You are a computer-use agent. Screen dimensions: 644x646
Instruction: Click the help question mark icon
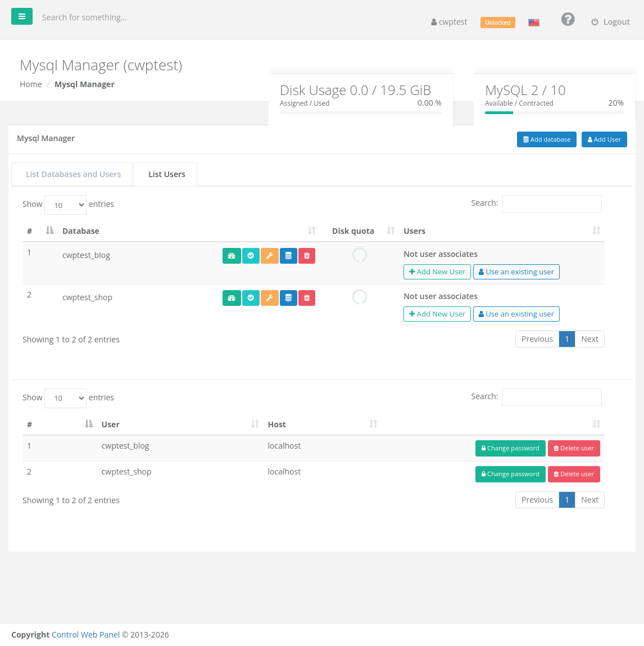coord(568,19)
